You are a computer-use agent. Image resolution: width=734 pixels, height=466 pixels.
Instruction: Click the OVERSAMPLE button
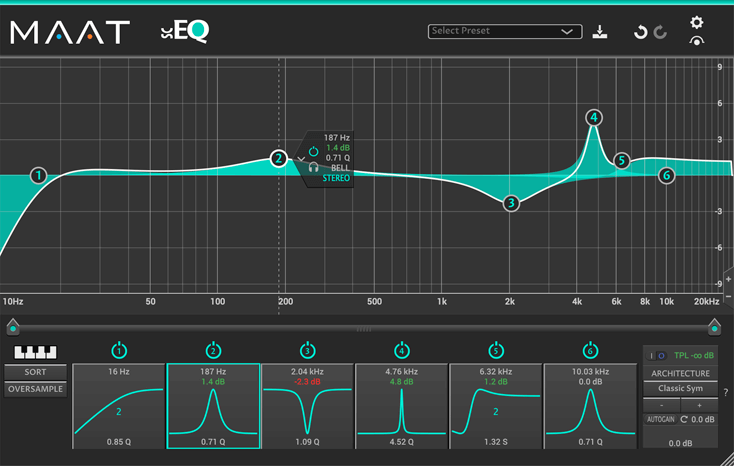pyautogui.click(x=35, y=389)
